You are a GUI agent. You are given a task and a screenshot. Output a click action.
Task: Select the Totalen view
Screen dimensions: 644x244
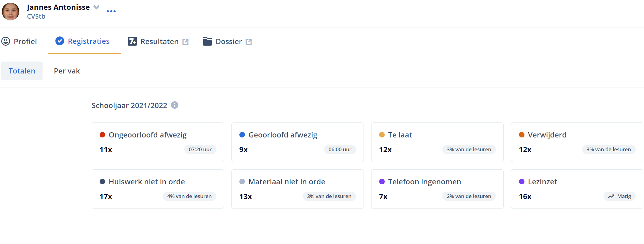[22, 71]
